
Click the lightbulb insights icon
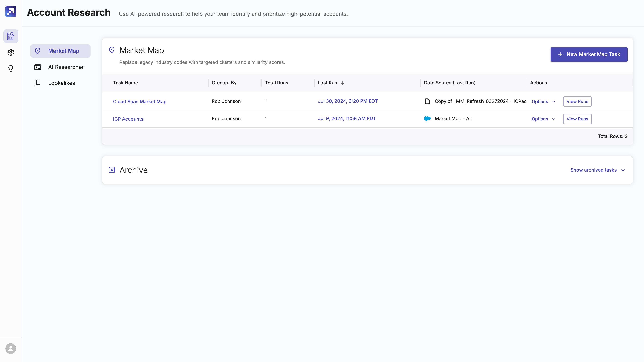tap(11, 68)
